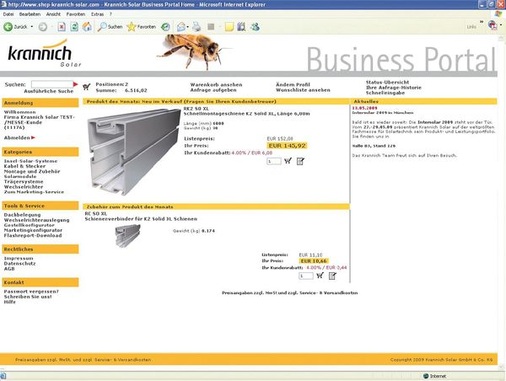Stop page loading with red X icon
Screen dimensions: 506x381
click(61, 27)
